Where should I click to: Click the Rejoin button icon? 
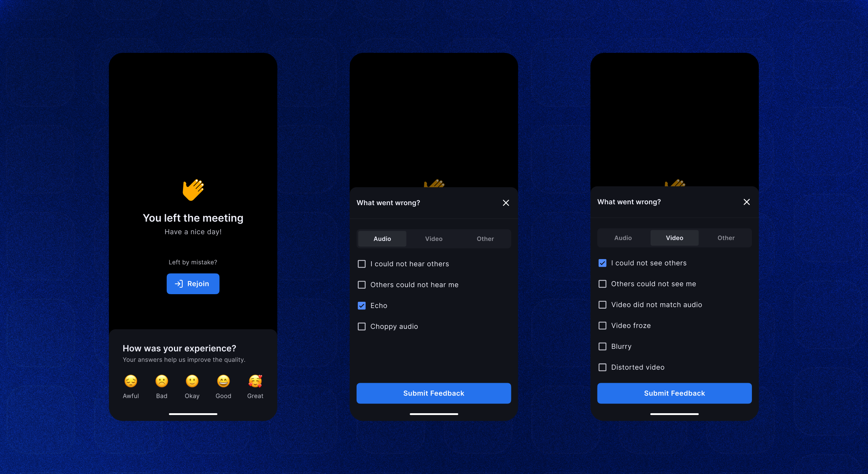179,284
